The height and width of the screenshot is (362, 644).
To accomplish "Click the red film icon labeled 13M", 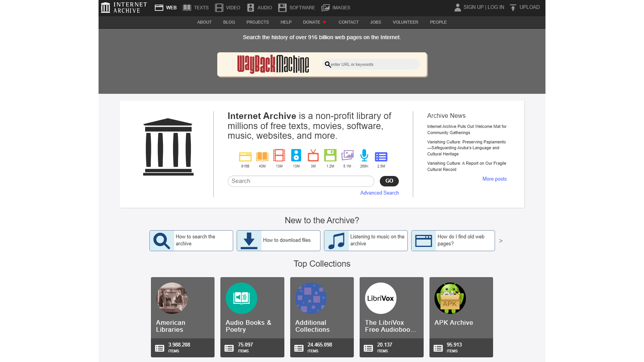I will [x=279, y=155].
